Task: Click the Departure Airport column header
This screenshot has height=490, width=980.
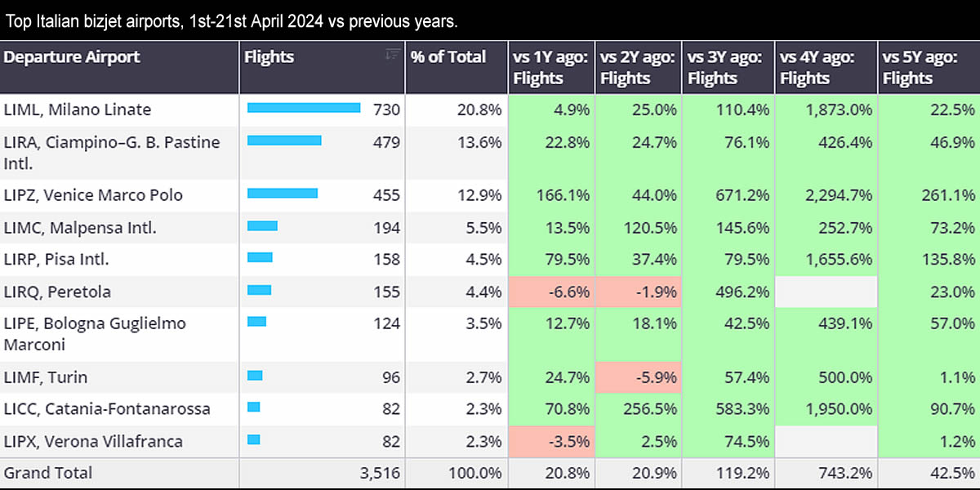Action: coord(72,57)
